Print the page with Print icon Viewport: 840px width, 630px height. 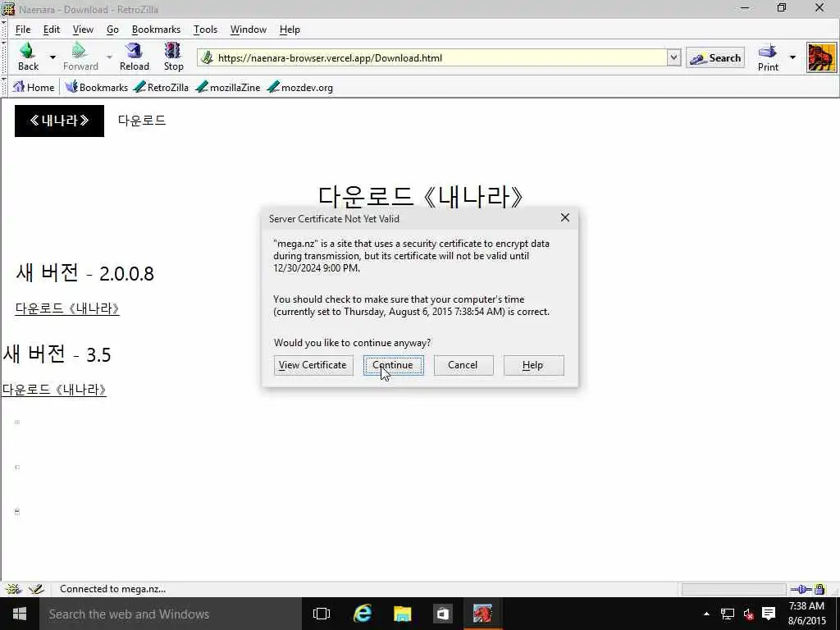click(768, 57)
